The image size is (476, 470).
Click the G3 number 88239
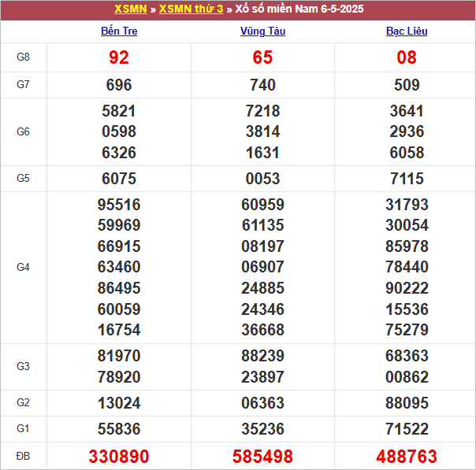(x=263, y=356)
